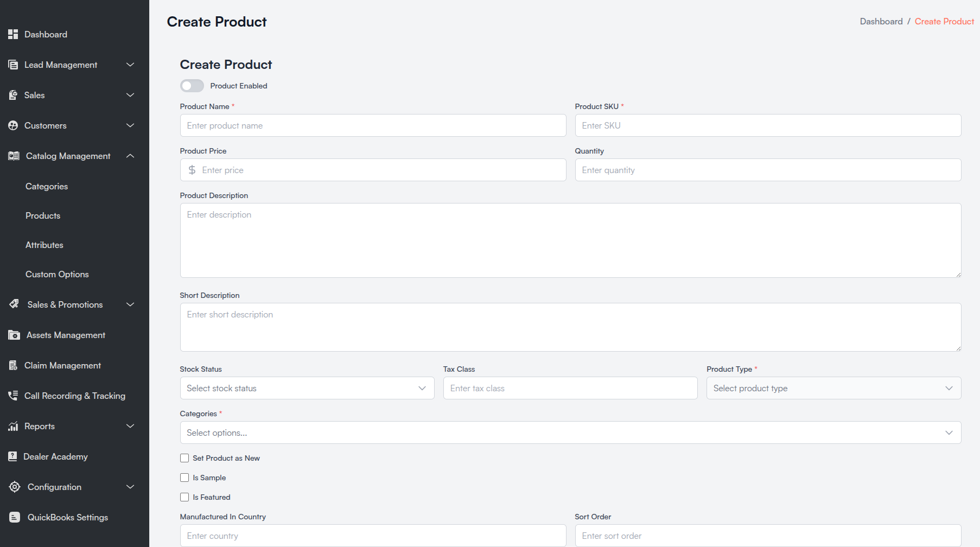Click the Claim Management document icon
This screenshot has height=547, width=980.
coord(13,365)
